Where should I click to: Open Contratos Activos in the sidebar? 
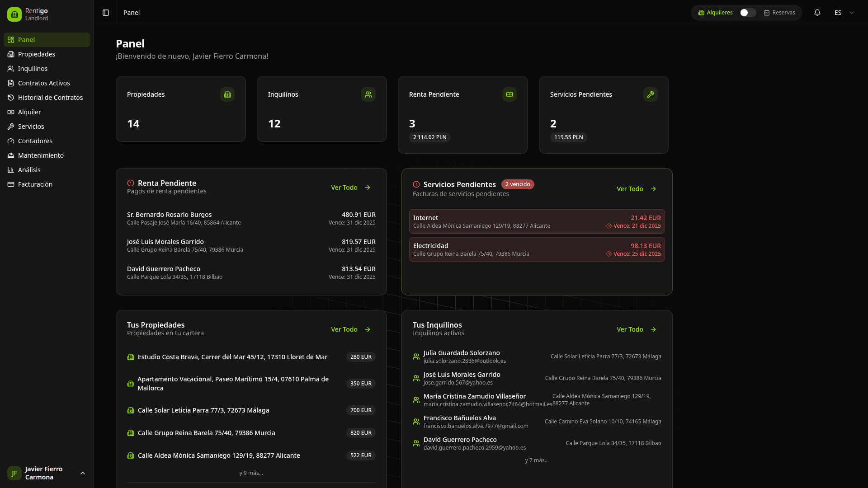coord(44,83)
